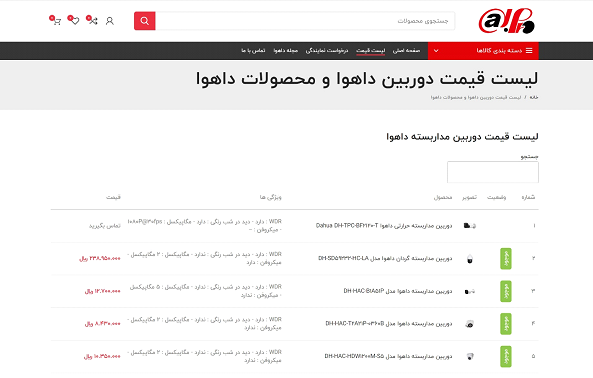Open the product link in table row 4

(x=389, y=324)
